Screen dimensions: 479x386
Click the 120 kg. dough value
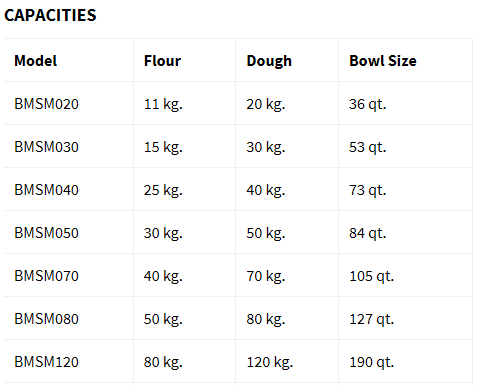coord(269,362)
